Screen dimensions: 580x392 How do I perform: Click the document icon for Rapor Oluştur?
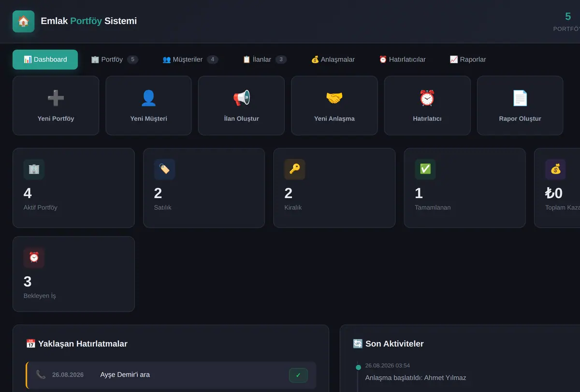(x=520, y=98)
